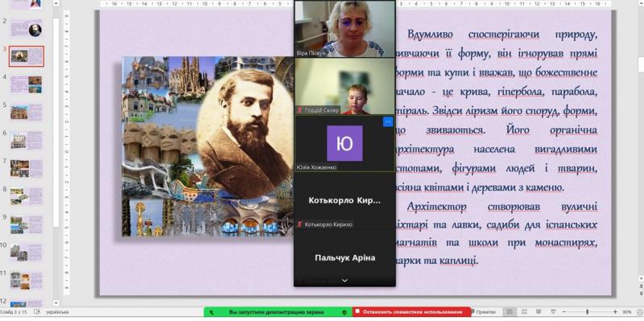Adjust the zoom slider handle
Screen dimensions: 644x321
tap(588, 312)
